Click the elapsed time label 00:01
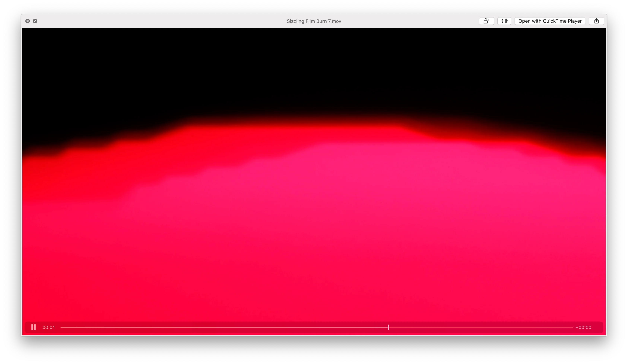Viewport: 628px width, 364px height. [49, 327]
